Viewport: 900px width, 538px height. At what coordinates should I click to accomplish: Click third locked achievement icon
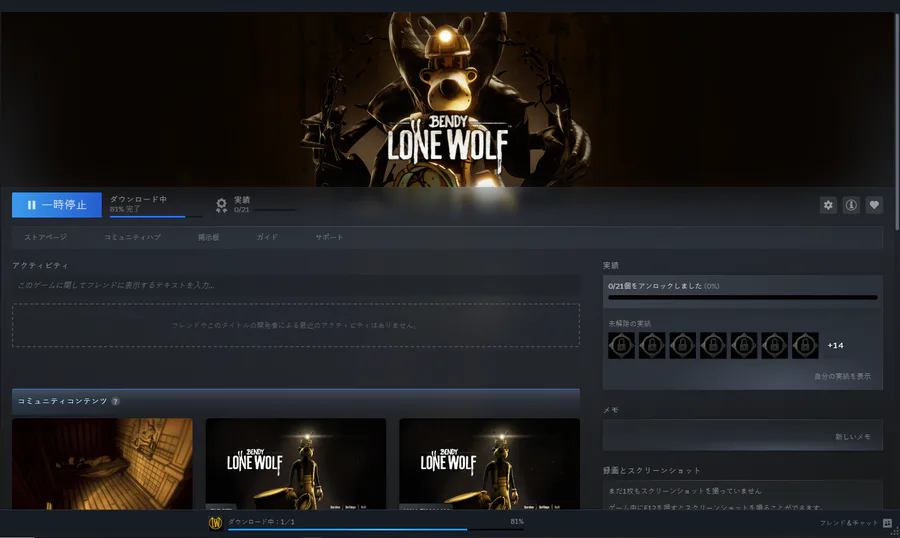682,346
